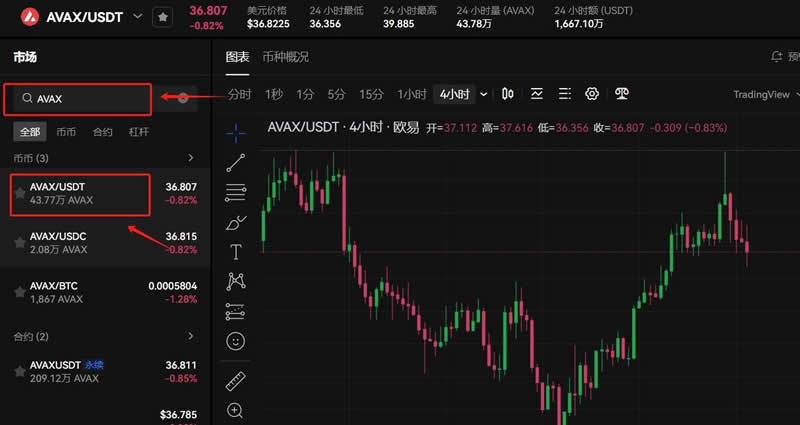Filter the market list by 合约 tab

(102, 131)
